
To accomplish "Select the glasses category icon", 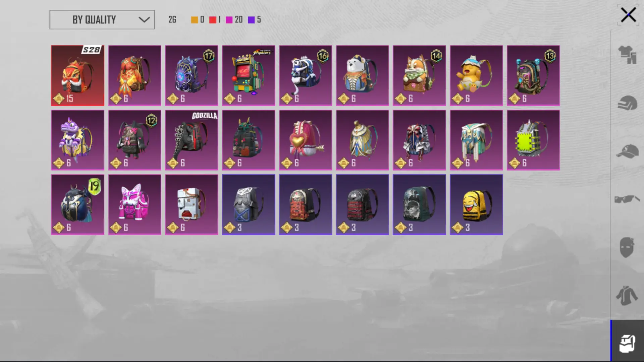I will click(627, 199).
